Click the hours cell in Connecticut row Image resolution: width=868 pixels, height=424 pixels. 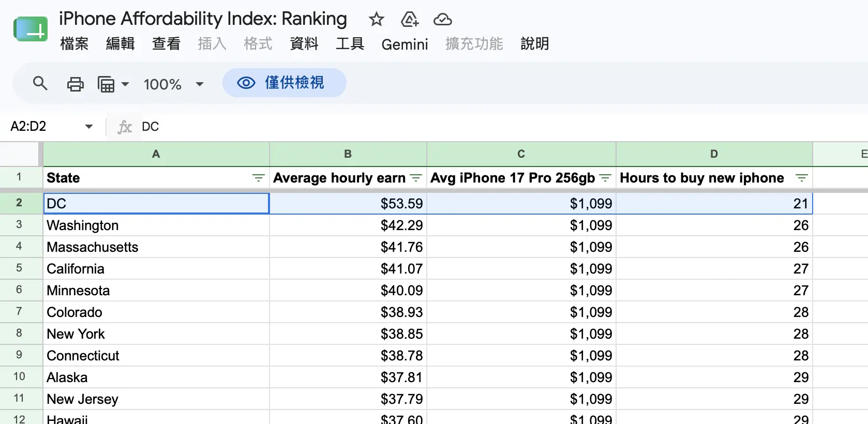(x=714, y=355)
